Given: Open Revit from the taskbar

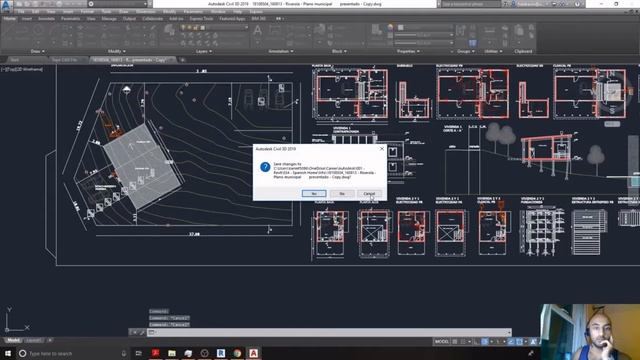Looking at the screenshot, I should pos(221,353).
